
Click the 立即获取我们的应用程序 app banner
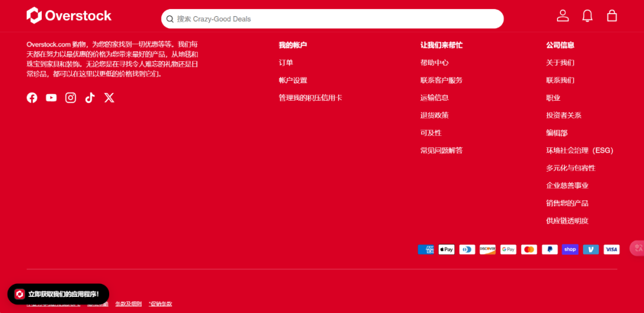pos(58,294)
